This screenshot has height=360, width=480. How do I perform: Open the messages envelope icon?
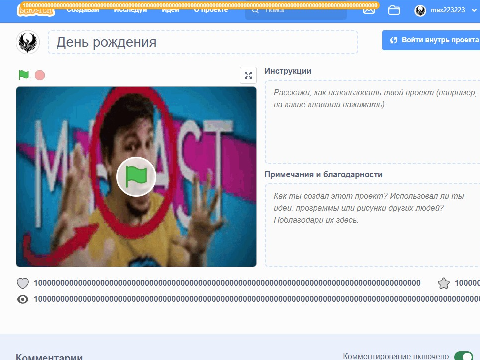(x=369, y=10)
